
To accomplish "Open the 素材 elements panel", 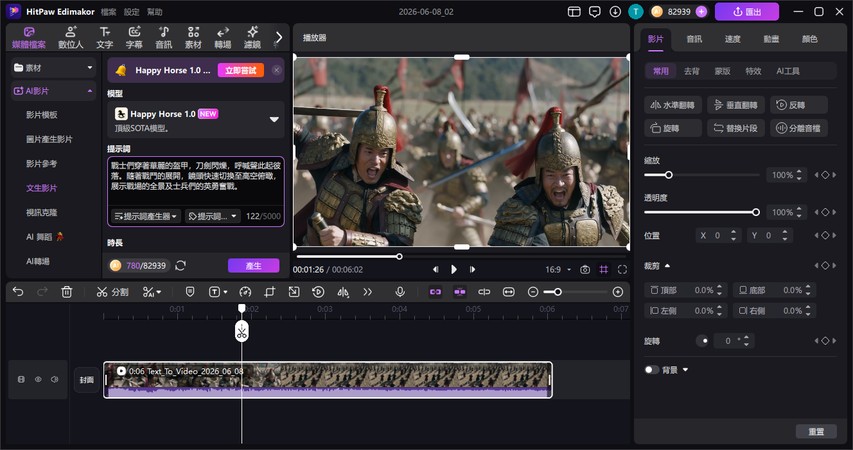I will click(x=193, y=38).
